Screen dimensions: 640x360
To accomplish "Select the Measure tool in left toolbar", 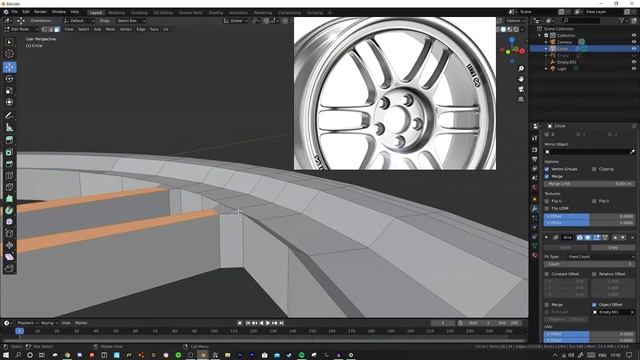I will [9, 128].
